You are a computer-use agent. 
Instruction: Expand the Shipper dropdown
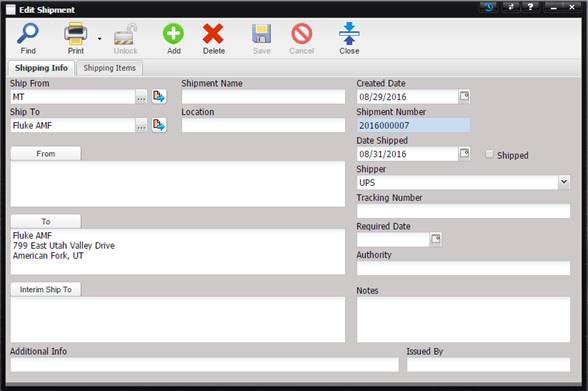point(564,182)
